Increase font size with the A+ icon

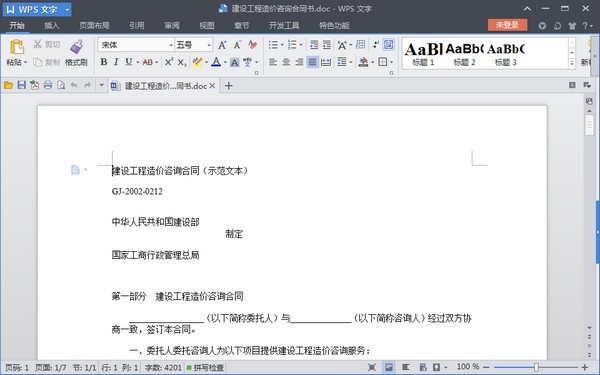tap(222, 45)
